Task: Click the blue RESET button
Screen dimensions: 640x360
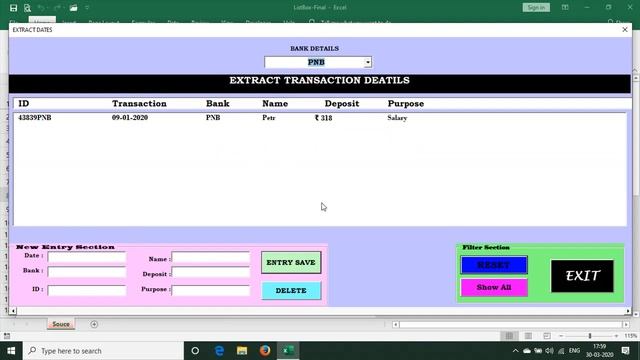Action: pos(494,265)
